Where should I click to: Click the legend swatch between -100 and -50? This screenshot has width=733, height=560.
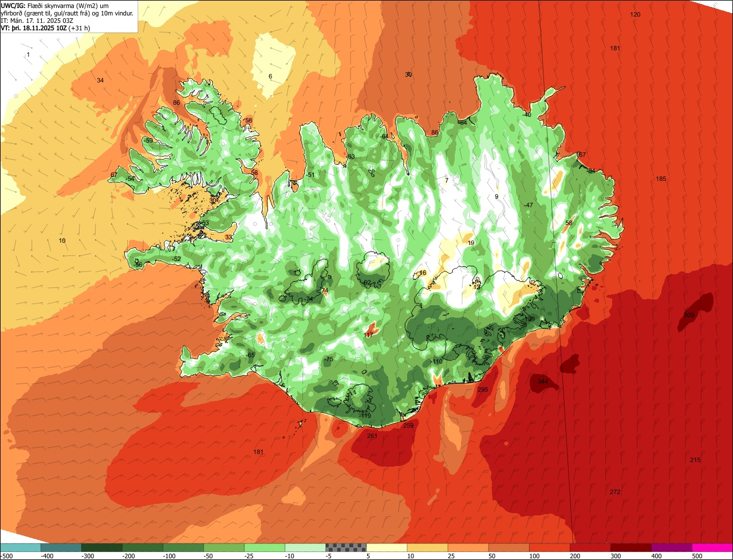(183, 547)
